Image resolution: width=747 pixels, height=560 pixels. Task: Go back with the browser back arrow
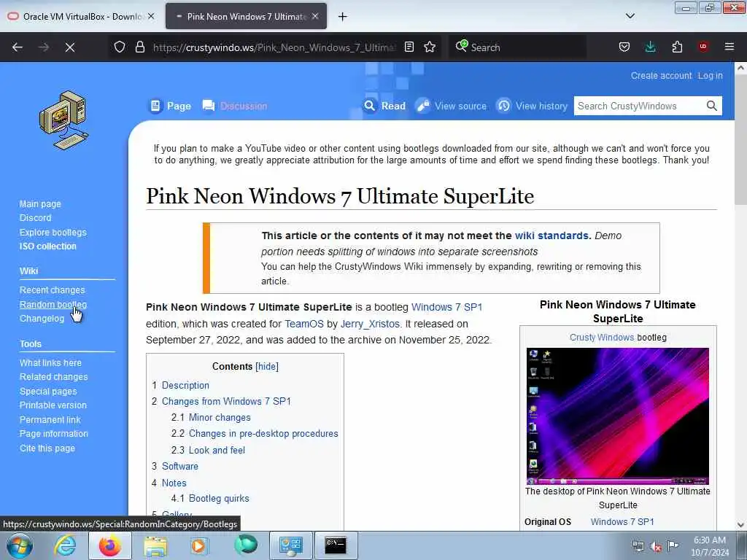click(x=18, y=47)
